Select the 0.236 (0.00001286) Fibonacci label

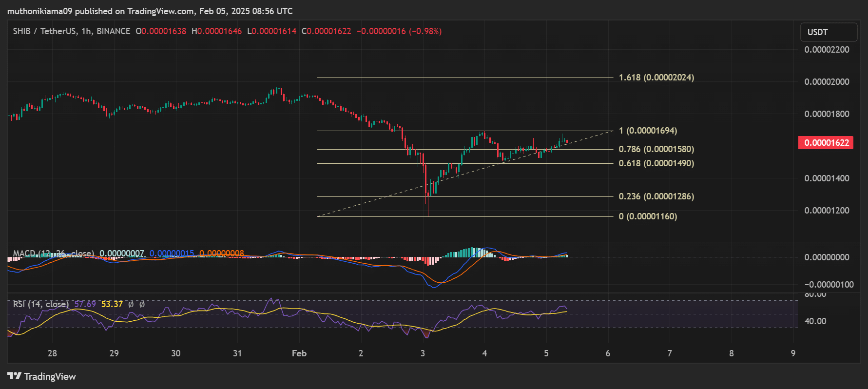tap(656, 196)
